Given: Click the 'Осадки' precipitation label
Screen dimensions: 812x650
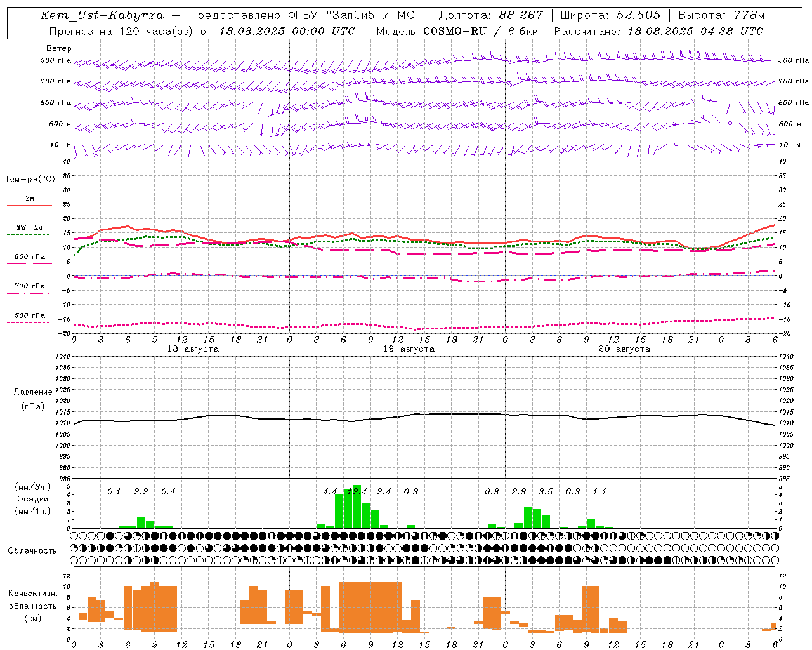Looking at the screenshot, I should [33, 499].
